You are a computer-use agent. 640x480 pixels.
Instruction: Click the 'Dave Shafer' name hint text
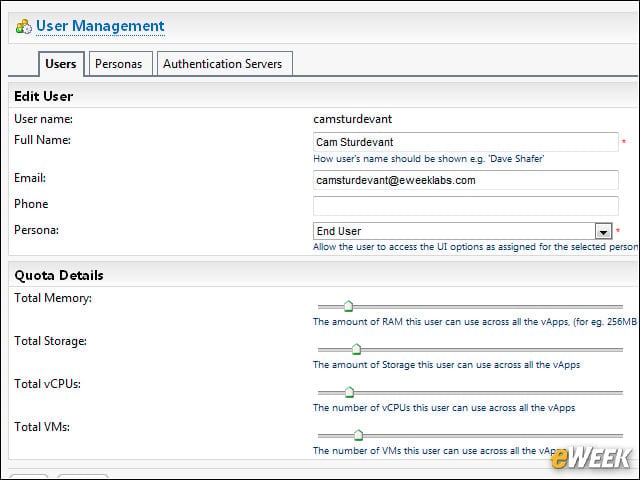coord(428,159)
